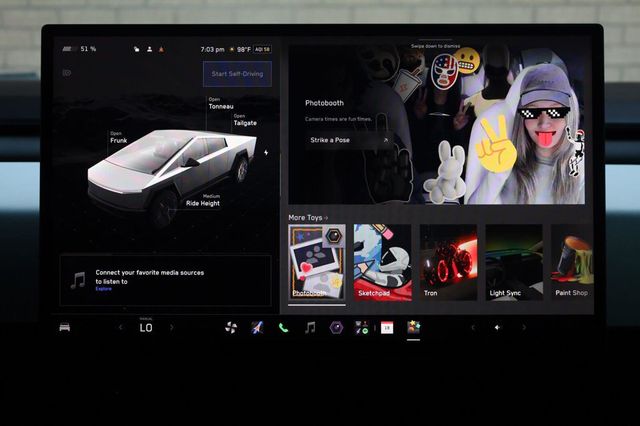Launch the rocket app in dock

257,327
